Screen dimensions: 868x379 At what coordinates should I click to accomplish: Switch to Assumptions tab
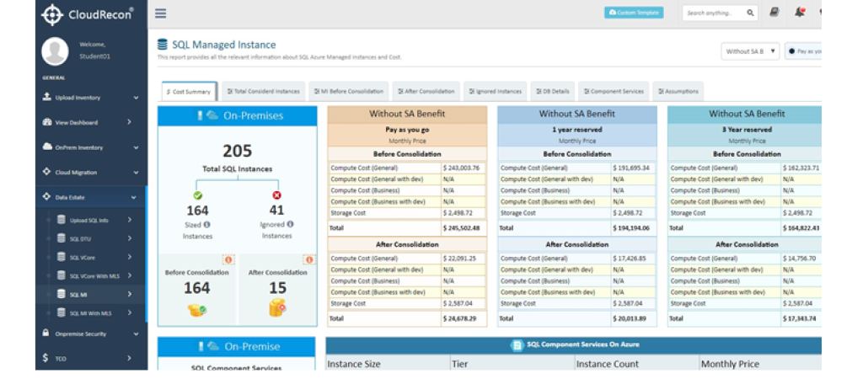coord(678,91)
